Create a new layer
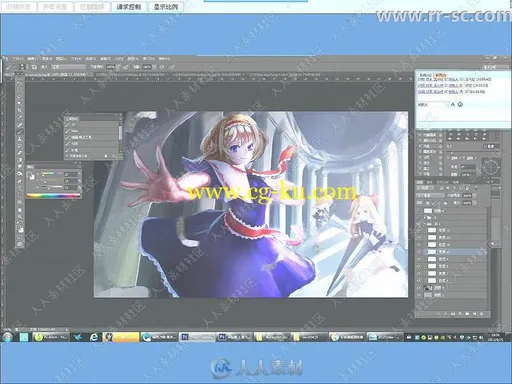Image resolution: width=512 pixels, height=384 pixels. coord(474,314)
